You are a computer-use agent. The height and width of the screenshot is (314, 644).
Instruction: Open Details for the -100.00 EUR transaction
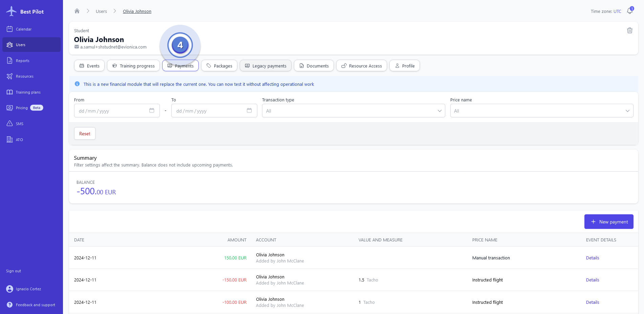coord(593,302)
